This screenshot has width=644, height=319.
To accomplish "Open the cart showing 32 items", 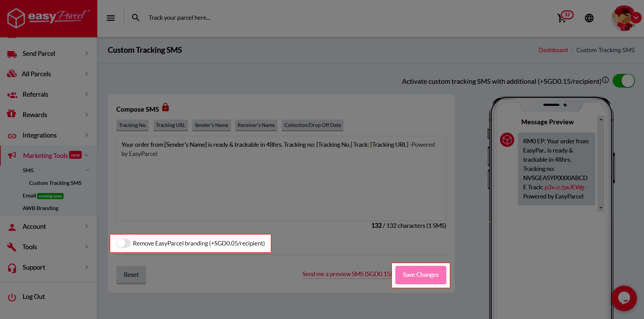I will 562,17.
